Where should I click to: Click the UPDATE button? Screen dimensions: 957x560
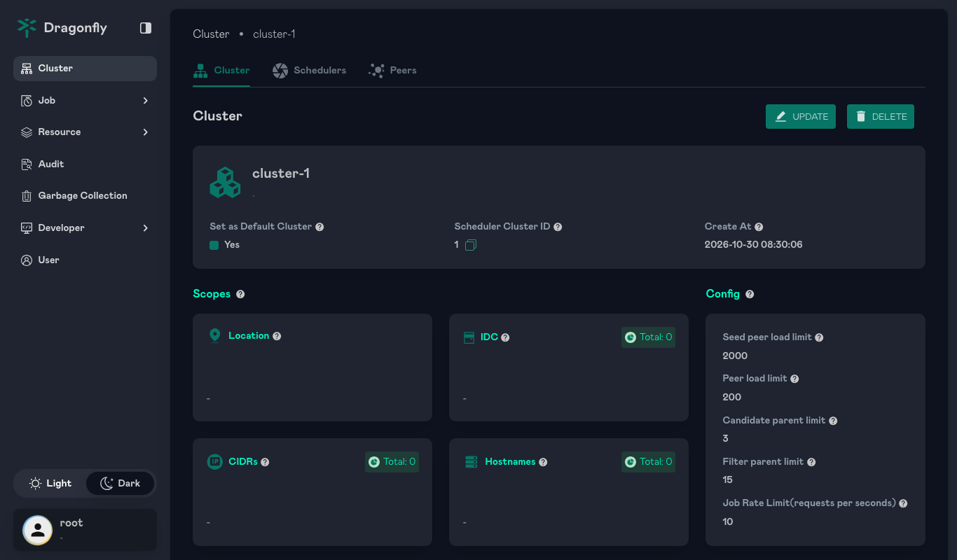point(801,117)
